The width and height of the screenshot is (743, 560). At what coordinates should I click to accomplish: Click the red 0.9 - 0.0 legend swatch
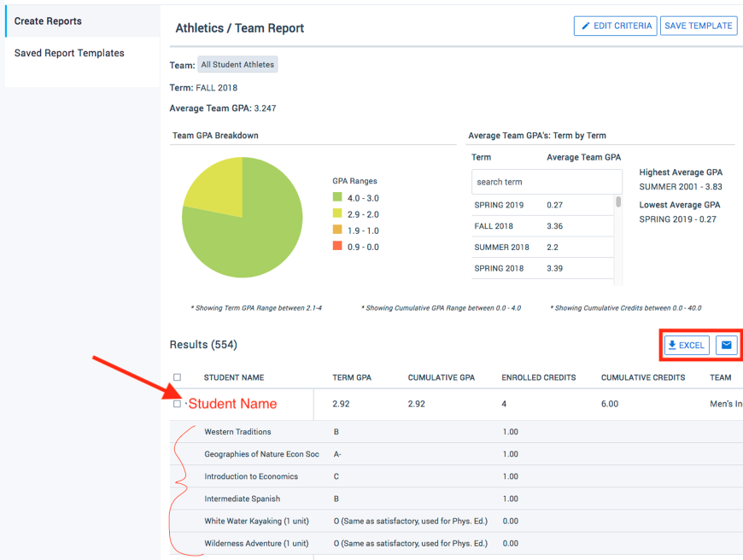point(338,247)
